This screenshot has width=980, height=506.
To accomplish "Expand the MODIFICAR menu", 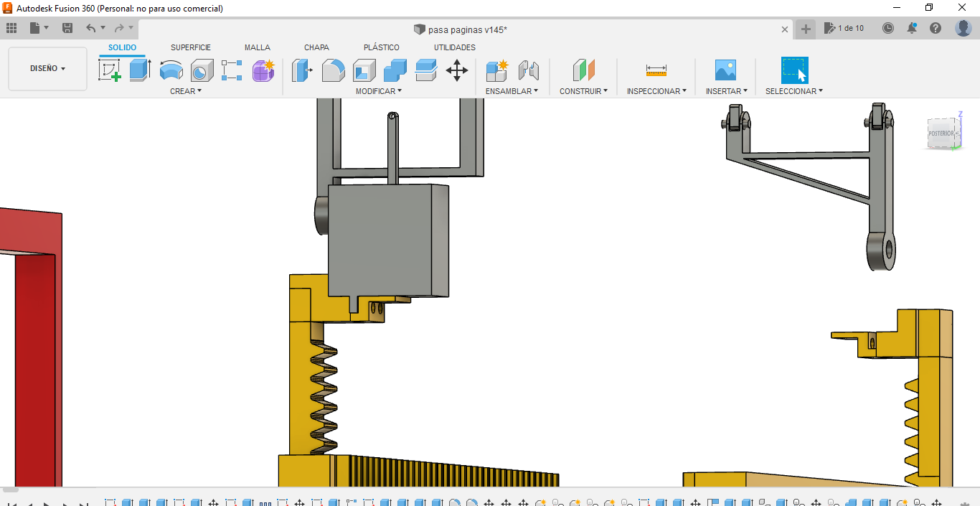I will click(x=378, y=91).
